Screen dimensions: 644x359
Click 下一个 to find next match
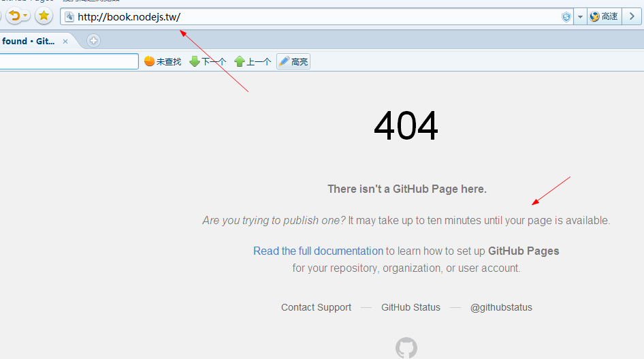click(208, 61)
